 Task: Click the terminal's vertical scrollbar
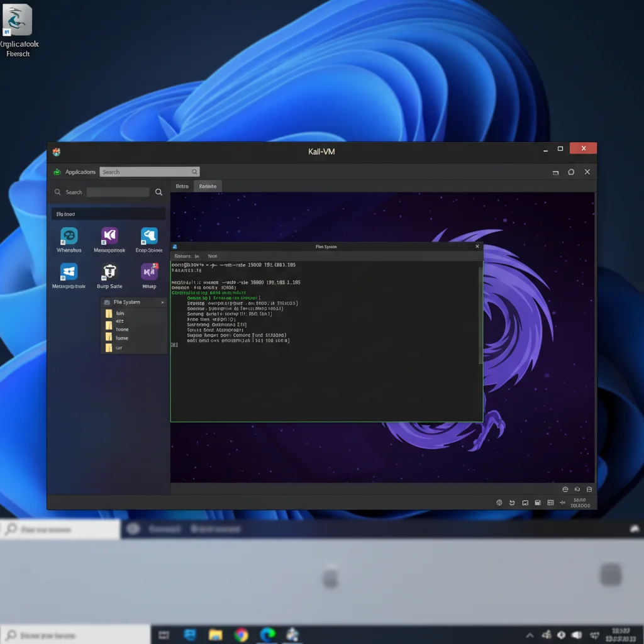click(480, 314)
